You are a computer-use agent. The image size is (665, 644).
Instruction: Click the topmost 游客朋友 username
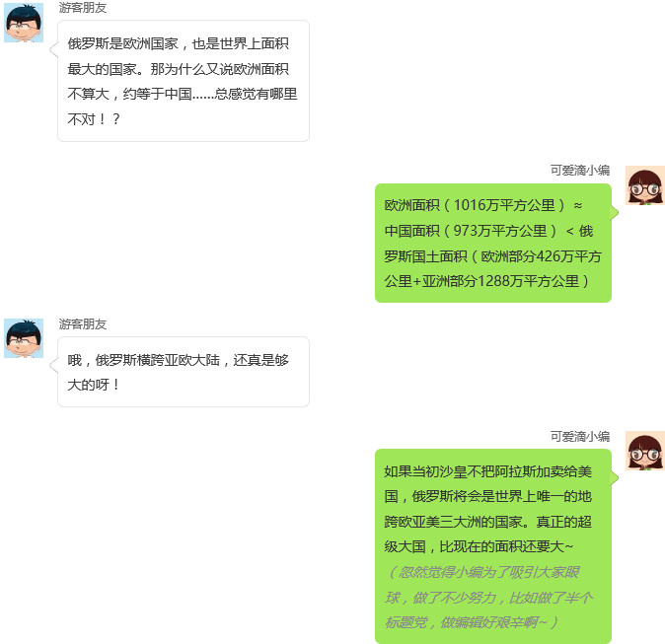tap(83, 8)
